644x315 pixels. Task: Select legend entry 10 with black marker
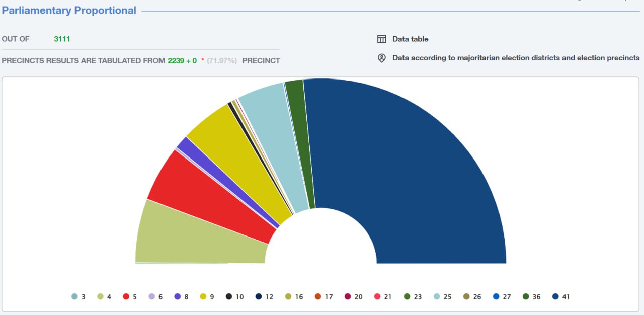click(x=234, y=297)
